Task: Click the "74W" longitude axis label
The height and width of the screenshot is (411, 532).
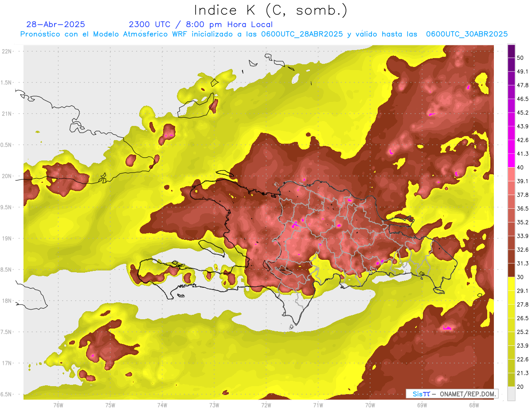Action: coord(162,405)
